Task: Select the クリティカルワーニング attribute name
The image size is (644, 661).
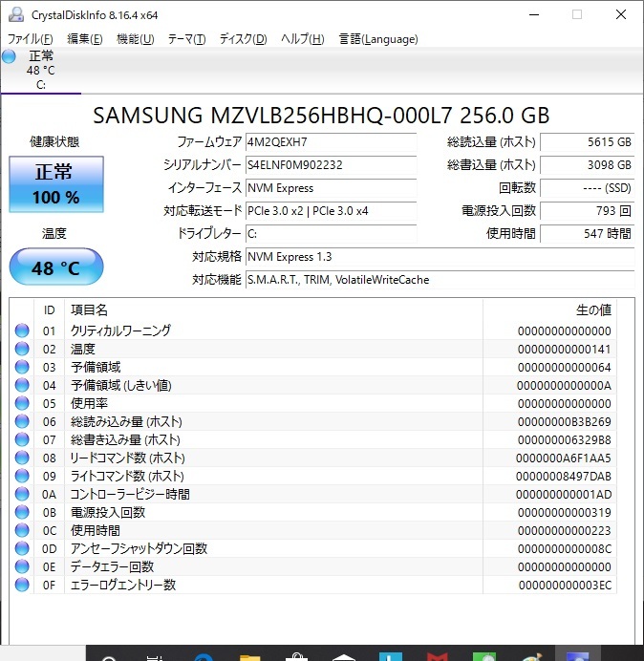Action: tap(120, 330)
